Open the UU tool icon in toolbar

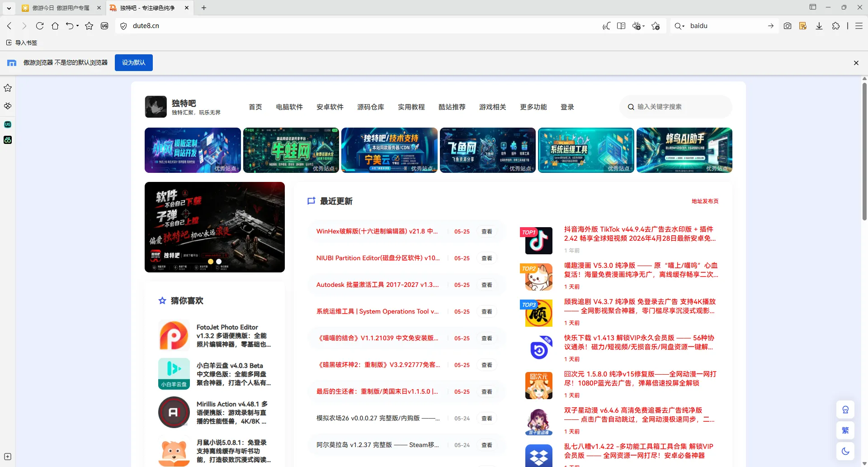(x=104, y=26)
